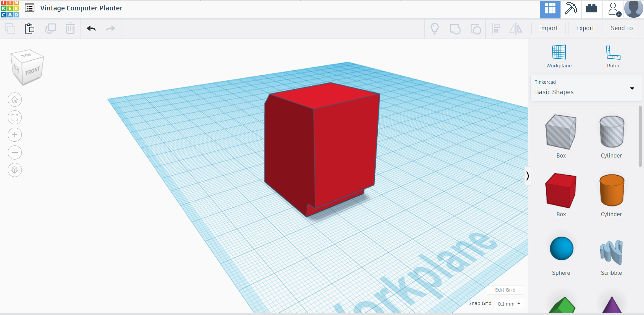Click the Home view button
Screen dimensions: 644x315
(x=15, y=100)
